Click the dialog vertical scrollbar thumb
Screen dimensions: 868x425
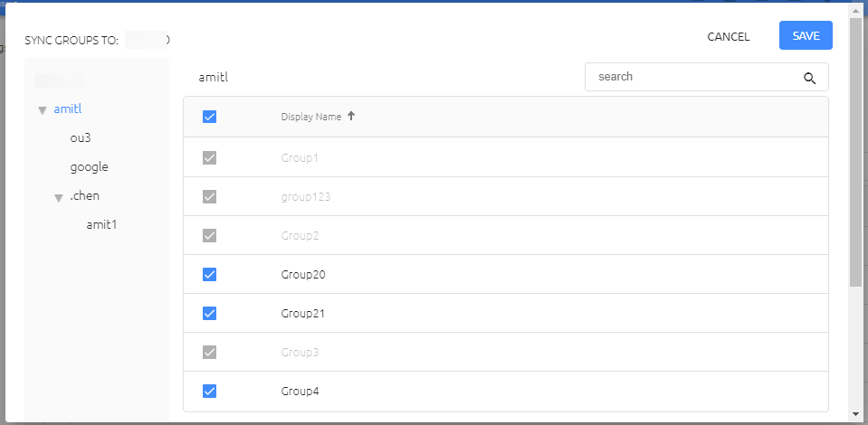pyautogui.click(x=855, y=151)
